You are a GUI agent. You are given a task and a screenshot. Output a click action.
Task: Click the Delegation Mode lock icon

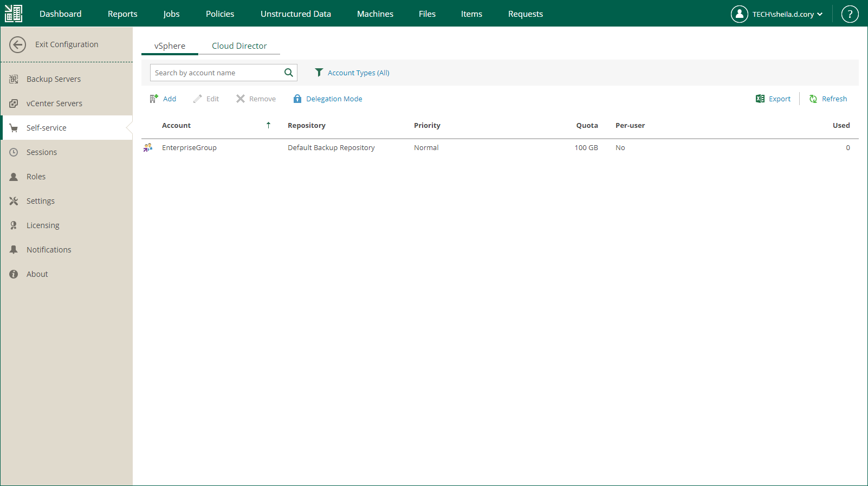tap(297, 99)
